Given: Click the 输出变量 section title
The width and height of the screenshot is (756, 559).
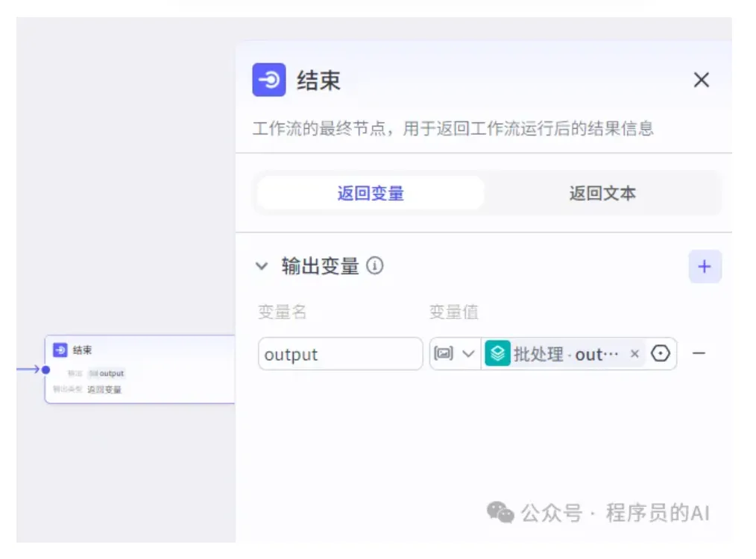Looking at the screenshot, I should pyautogui.click(x=321, y=266).
